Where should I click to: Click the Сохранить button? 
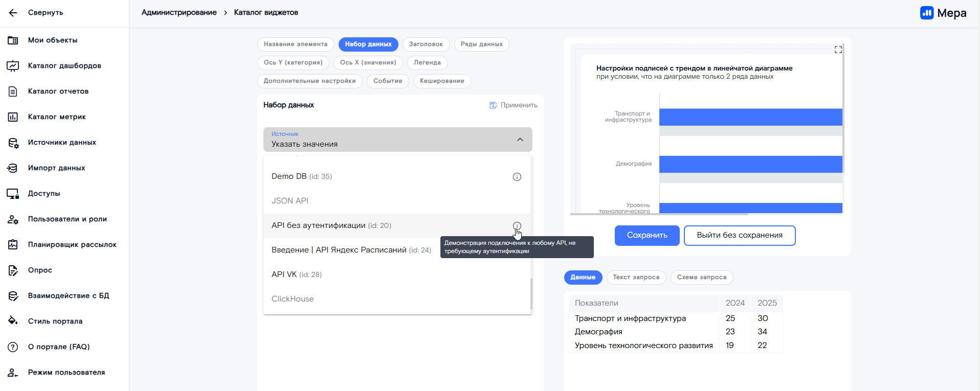pos(647,236)
